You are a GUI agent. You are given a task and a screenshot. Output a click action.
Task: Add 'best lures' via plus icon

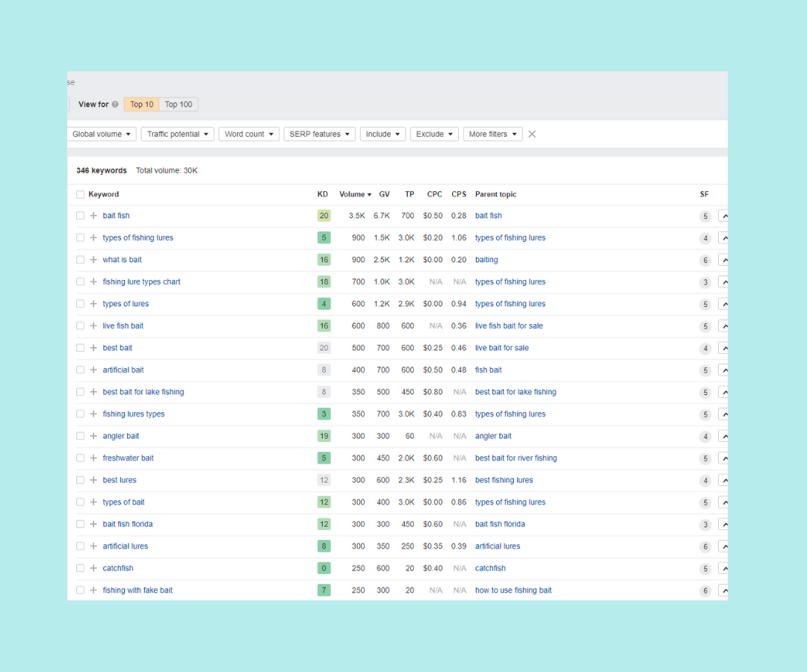(93, 479)
